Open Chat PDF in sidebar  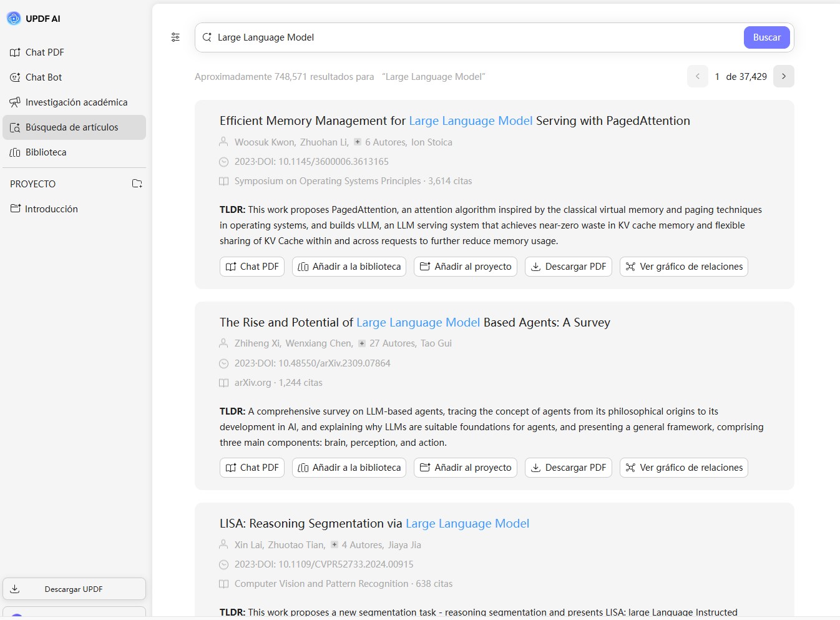44,52
